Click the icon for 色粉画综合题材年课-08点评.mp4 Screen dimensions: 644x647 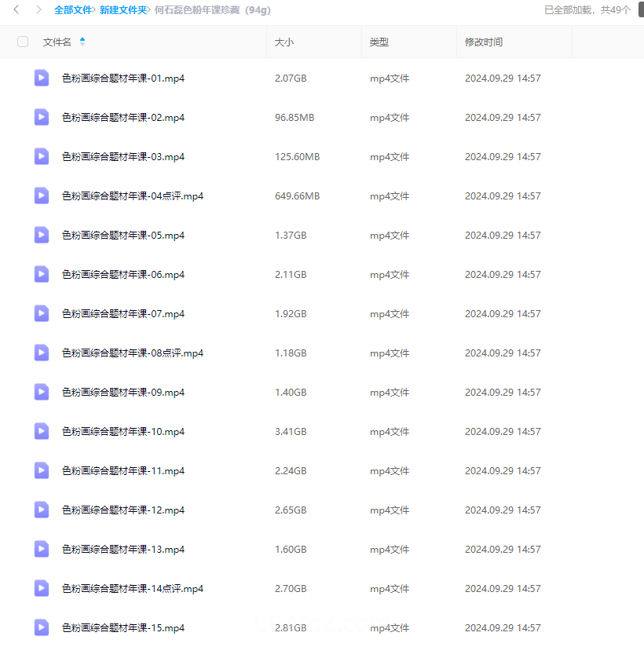pos(42,353)
